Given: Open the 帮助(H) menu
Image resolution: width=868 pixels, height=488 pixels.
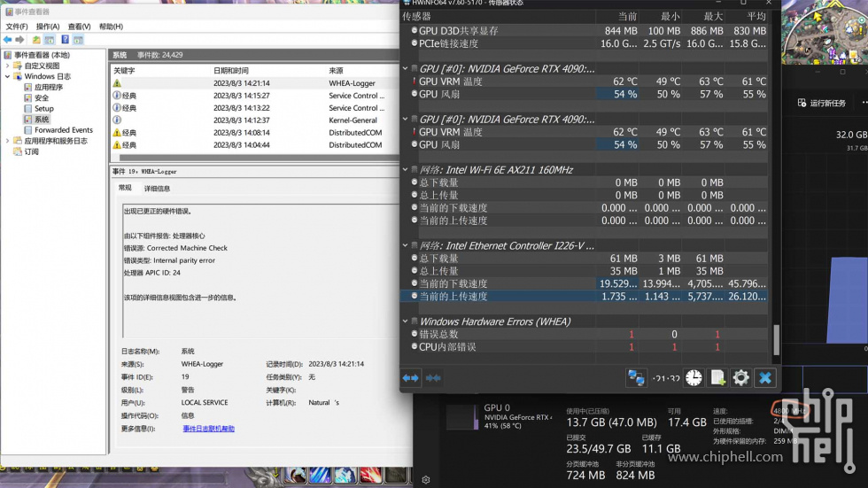Looking at the screenshot, I should pos(111,27).
